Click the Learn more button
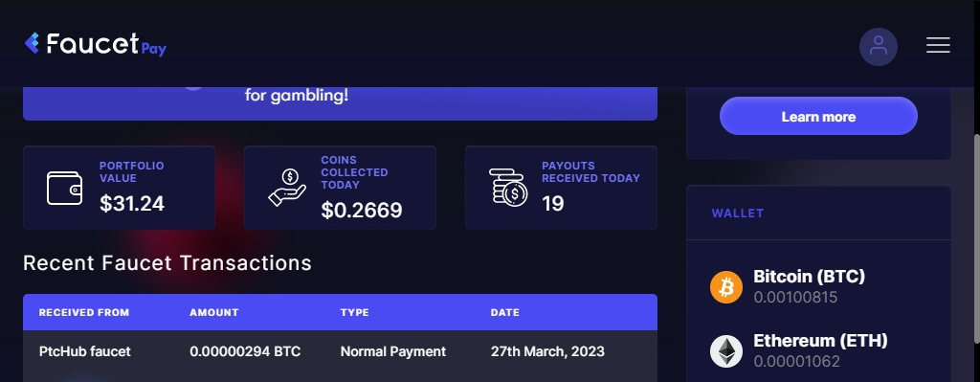The height and width of the screenshot is (382, 980). pos(818,116)
